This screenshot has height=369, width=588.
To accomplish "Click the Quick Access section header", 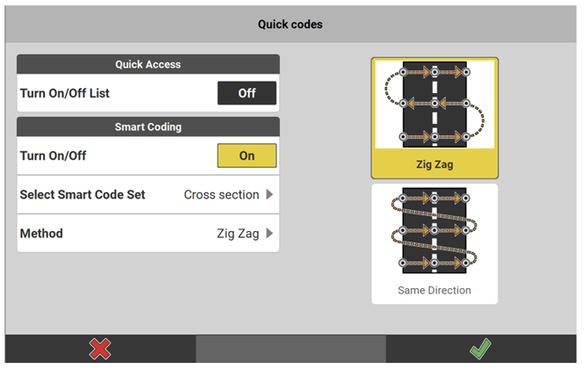I will coord(147,64).
